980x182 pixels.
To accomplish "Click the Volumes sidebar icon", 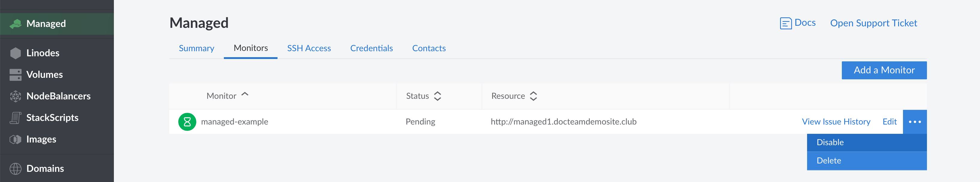I will [x=15, y=75].
